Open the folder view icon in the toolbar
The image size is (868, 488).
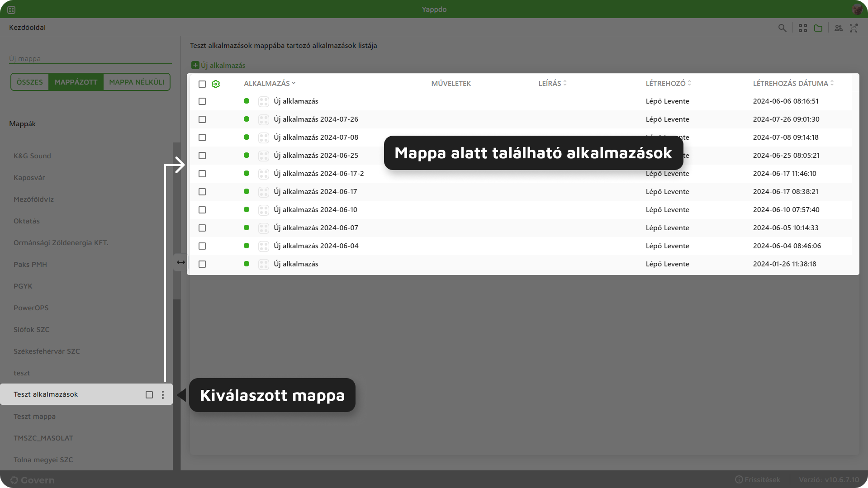click(x=818, y=28)
